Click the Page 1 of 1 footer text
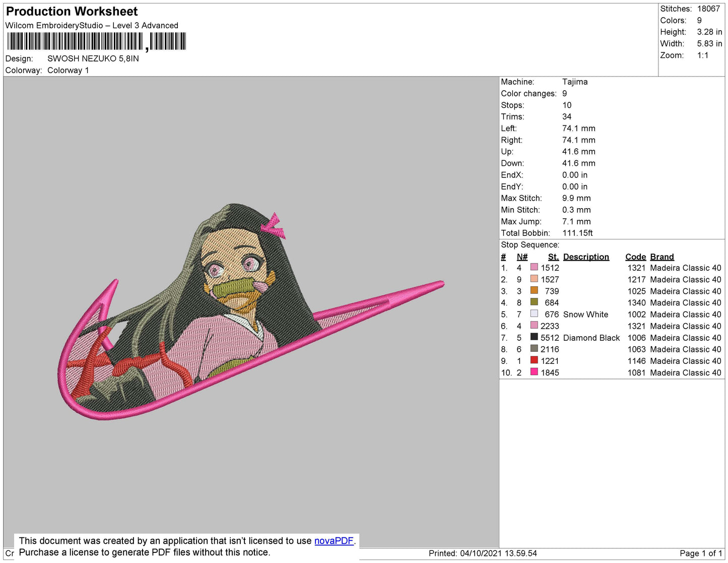 coord(700,553)
